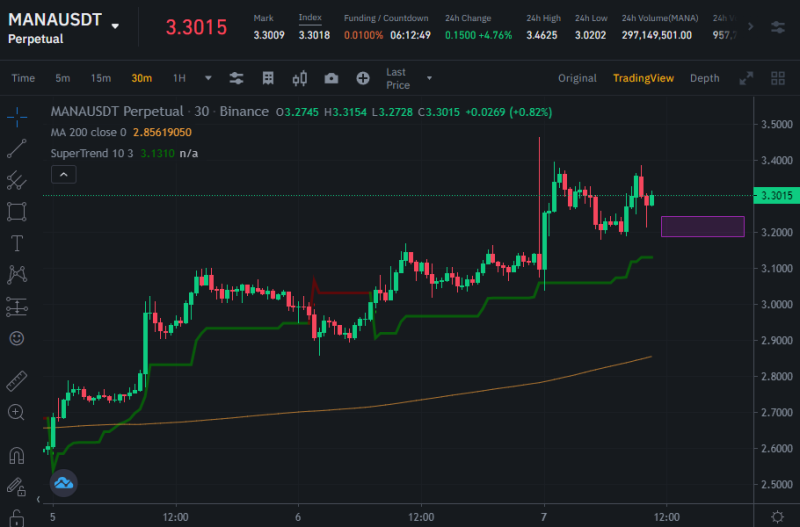Select the text annotation tool
The image size is (800, 527).
[17, 243]
